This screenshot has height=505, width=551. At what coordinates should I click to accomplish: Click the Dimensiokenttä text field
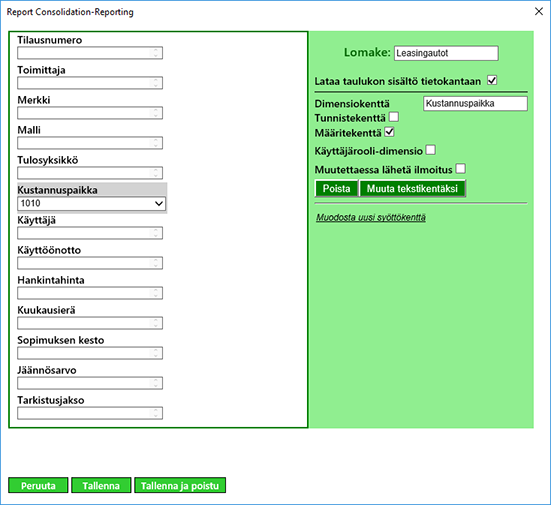[475, 104]
